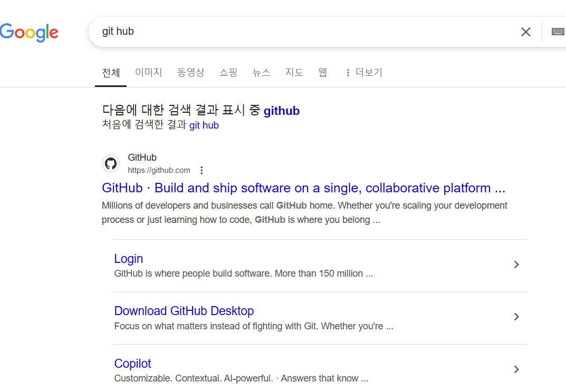Open the on-screen keyboard input tool
The height and width of the screenshot is (392, 566).
(x=558, y=32)
